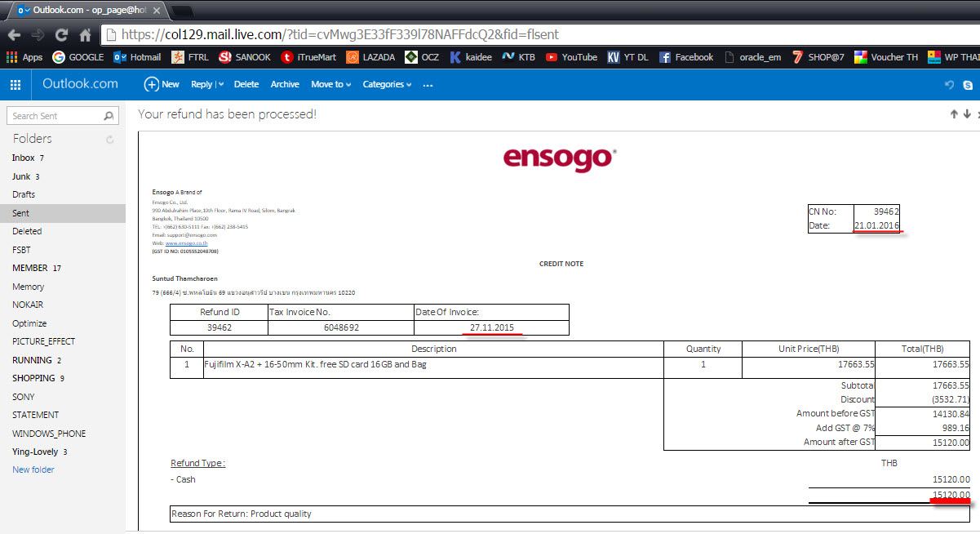This screenshot has width=980, height=534.
Task: Open the Hotmail bookmark
Action: pos(138,57)
